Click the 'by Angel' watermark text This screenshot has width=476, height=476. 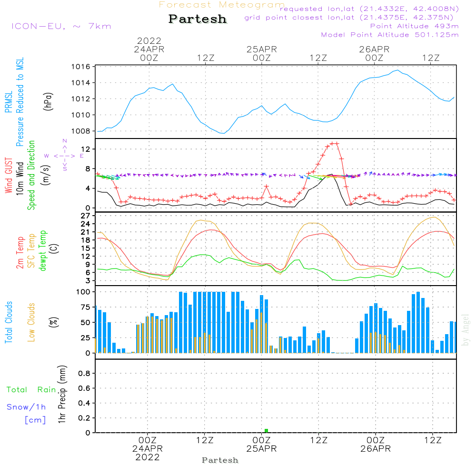click(466, 330)
